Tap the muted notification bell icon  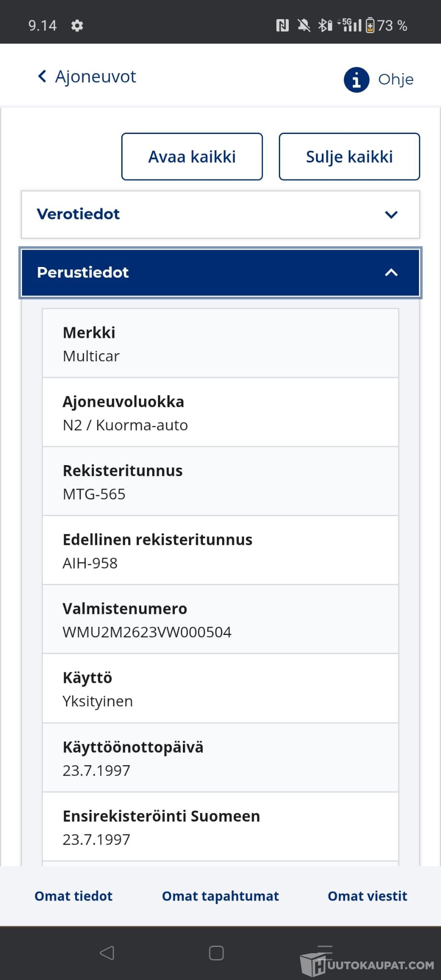coord(304,25)
